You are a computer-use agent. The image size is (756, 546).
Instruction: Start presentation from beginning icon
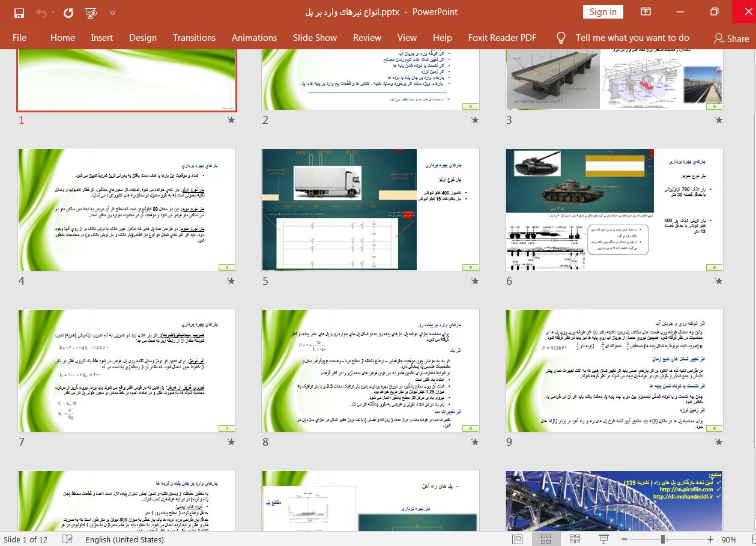tap(91, 12)
